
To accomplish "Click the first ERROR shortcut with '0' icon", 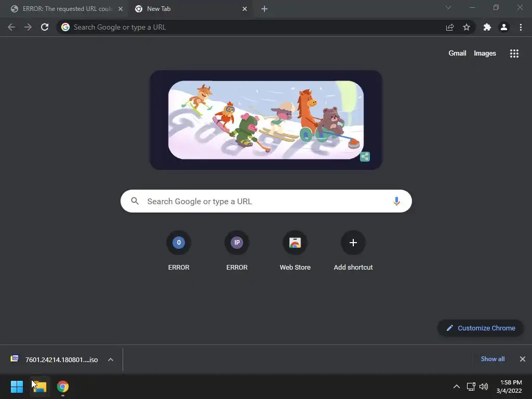I will [179, 243].
